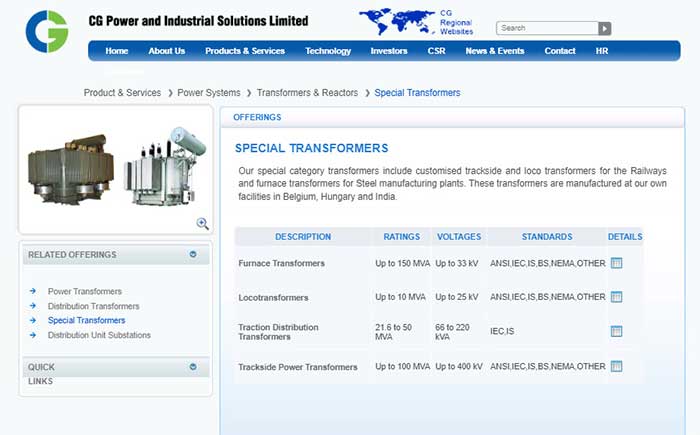This screenshot has height=435, width=700.
Task: Open Distribution Unit Substations offering
Action: [x=99, y=335]
